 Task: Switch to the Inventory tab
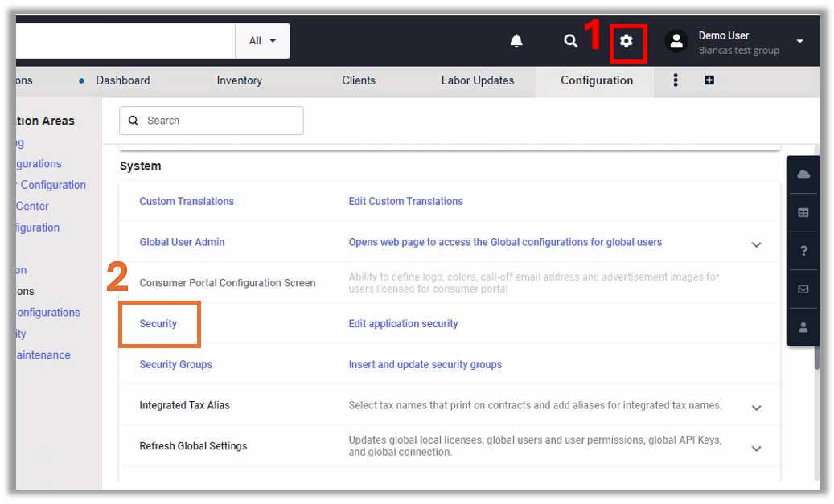coord(239,80)
